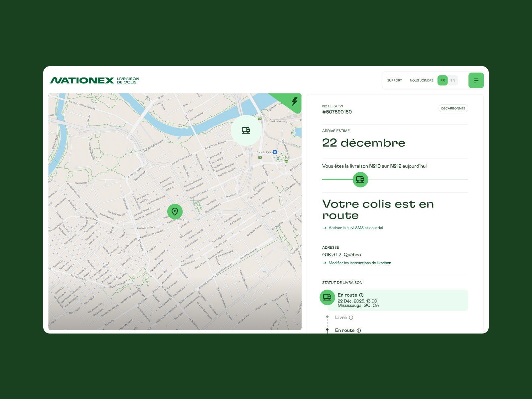The width and height of the screenshot is (532, 399).
Task: Modify the delivery instructions
Action: pyautogui.click(x=359, y=263)
